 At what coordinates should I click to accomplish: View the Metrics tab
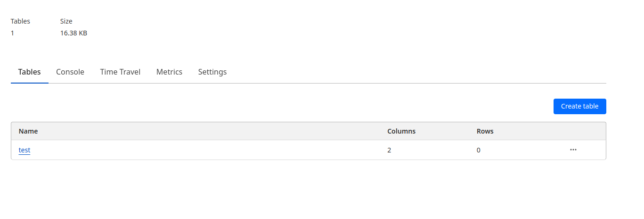point(169,72)
